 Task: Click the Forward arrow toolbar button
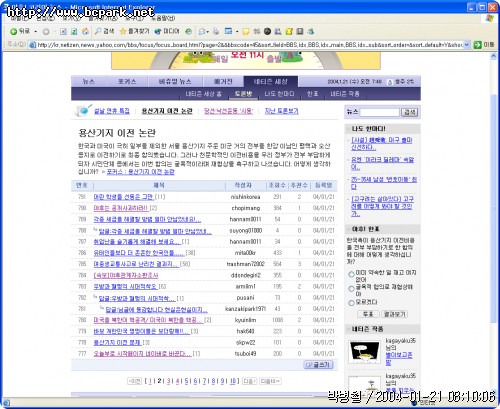pyautogui.click(x=46, y=32)
